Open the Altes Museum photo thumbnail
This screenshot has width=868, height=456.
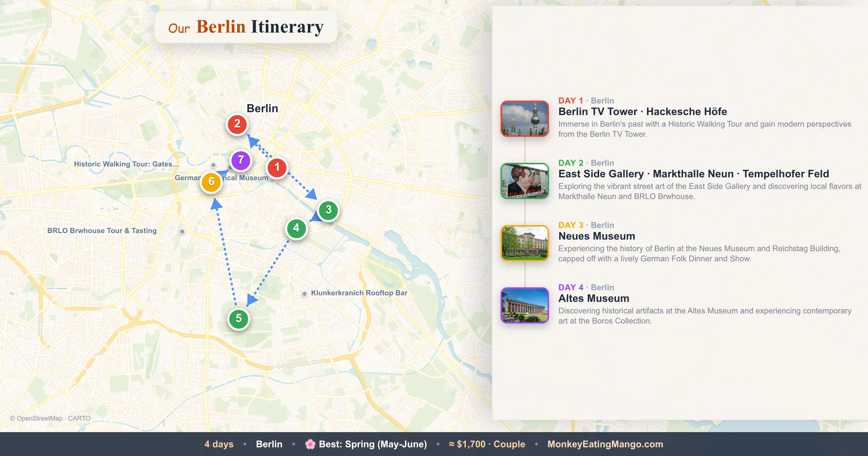[525, 305]
